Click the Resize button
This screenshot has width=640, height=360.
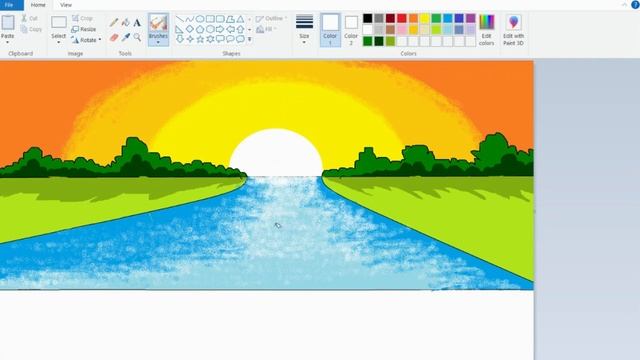click(x=84, y=29)
